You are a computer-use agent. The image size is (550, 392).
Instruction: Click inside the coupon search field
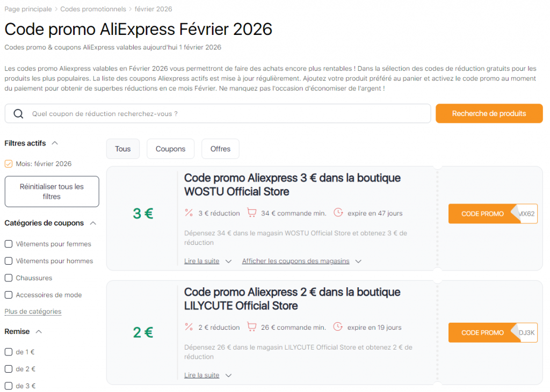coord(215,113)
